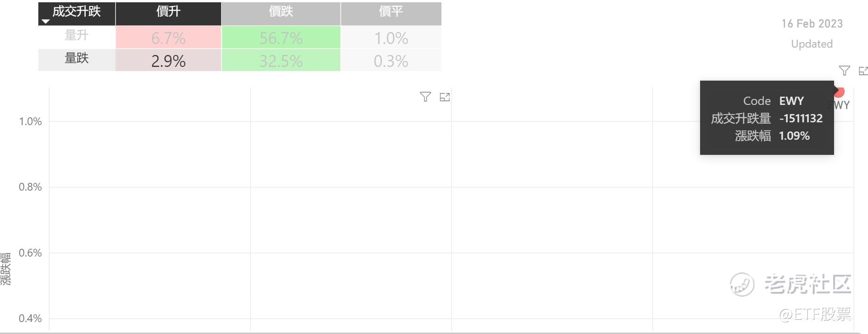
Task: Click the pink 6.7% cell
Action: tap(168, 38)
